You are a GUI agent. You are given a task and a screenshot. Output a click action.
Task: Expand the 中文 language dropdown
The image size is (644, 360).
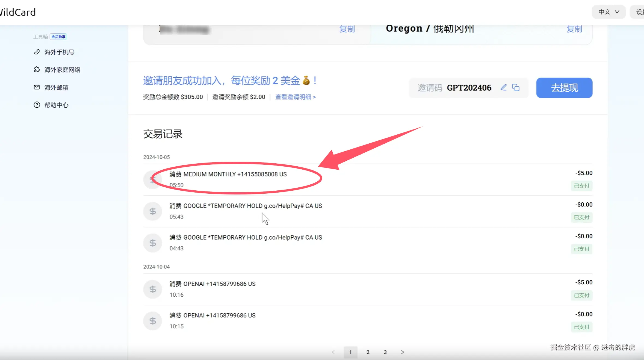pyautogui.click(x=608, y=12)
